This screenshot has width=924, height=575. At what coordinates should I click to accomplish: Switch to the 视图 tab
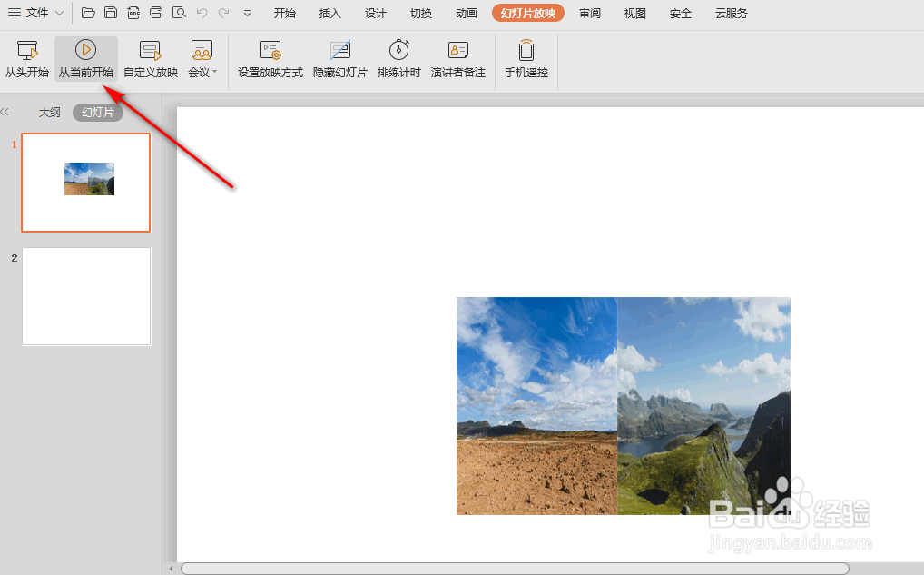point(635,13)
